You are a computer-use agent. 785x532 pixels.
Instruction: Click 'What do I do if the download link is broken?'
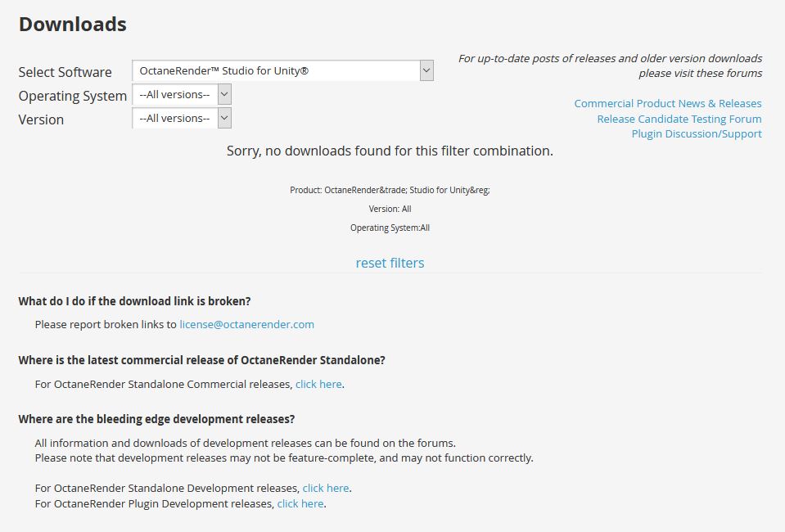[135, 301]
